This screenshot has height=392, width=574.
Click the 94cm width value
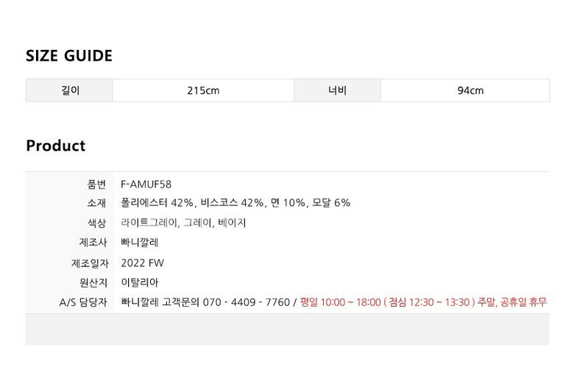(470, 91)
